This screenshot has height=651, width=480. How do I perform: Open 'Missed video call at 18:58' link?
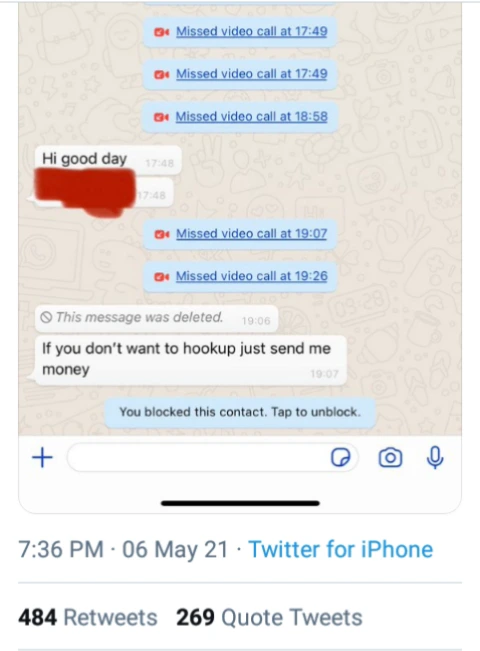[252, 117]
